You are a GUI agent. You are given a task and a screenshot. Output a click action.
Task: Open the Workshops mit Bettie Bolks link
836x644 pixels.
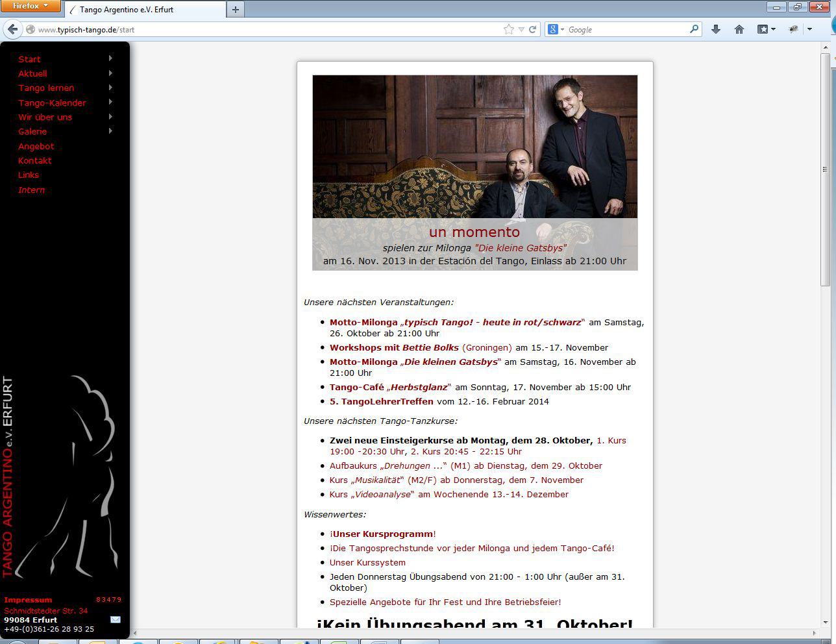(x=394, y=347)
